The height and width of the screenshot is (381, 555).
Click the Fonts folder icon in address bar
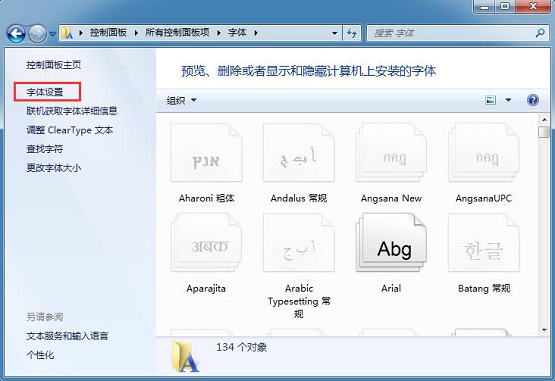pyautogui.click(x=67, y=33)
